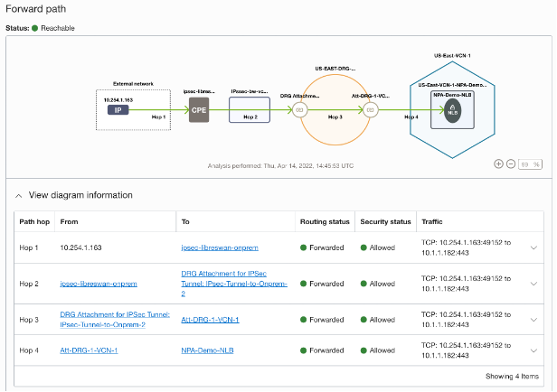This screenshot has width=557, height=392.
Task: Click the Security status column header
Action: (x=385, y=221)
